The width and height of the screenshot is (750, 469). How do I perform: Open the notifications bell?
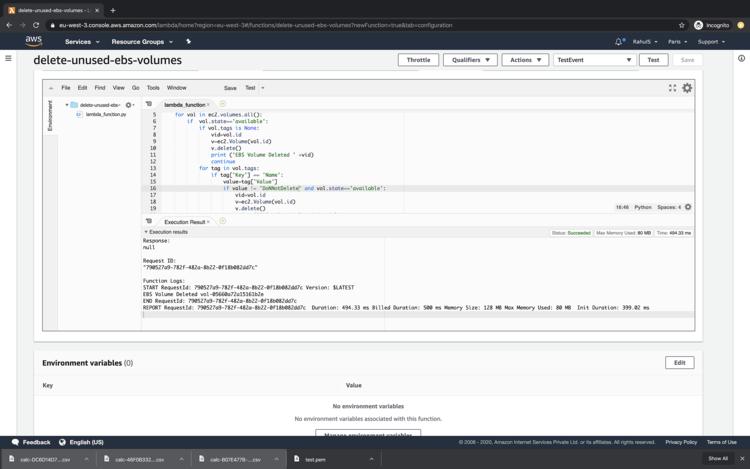point(620,42)
